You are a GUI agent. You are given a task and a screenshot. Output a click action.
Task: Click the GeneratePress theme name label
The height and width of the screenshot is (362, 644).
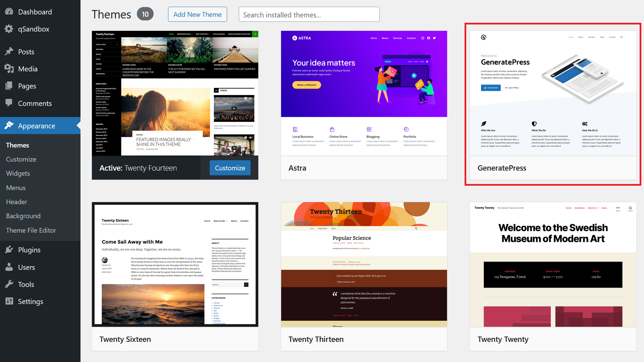(x=502, y=168)
